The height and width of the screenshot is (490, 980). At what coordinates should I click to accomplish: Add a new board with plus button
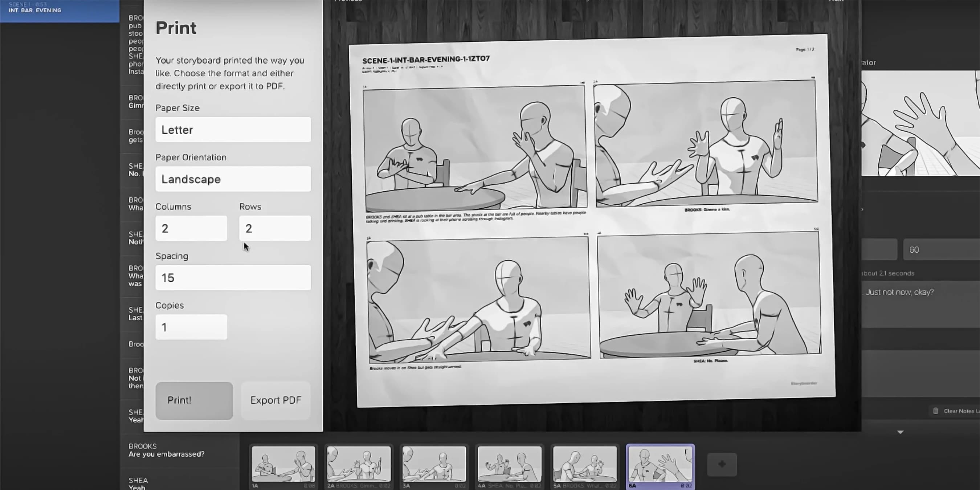tap(722, 465)
